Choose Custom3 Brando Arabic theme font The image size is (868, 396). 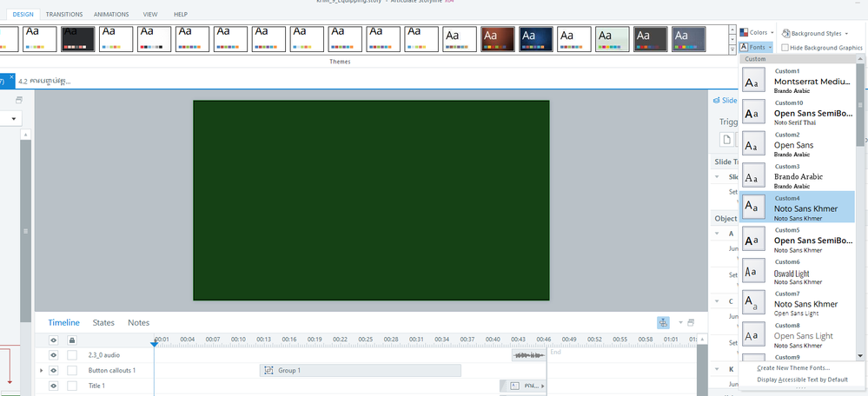[x=797, y=175]
